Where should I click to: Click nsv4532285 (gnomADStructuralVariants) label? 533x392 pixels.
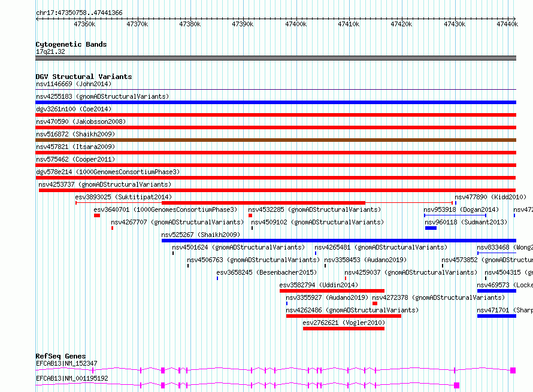point(314,209)
